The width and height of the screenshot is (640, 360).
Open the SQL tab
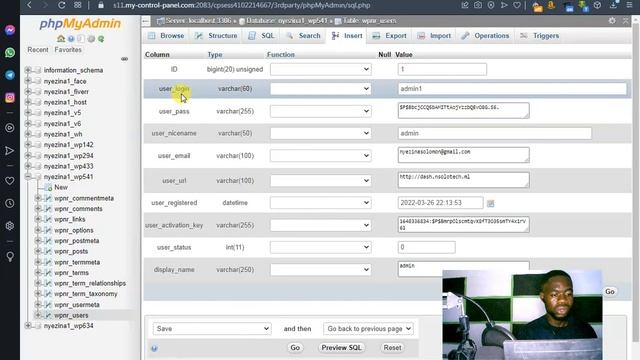262,36
